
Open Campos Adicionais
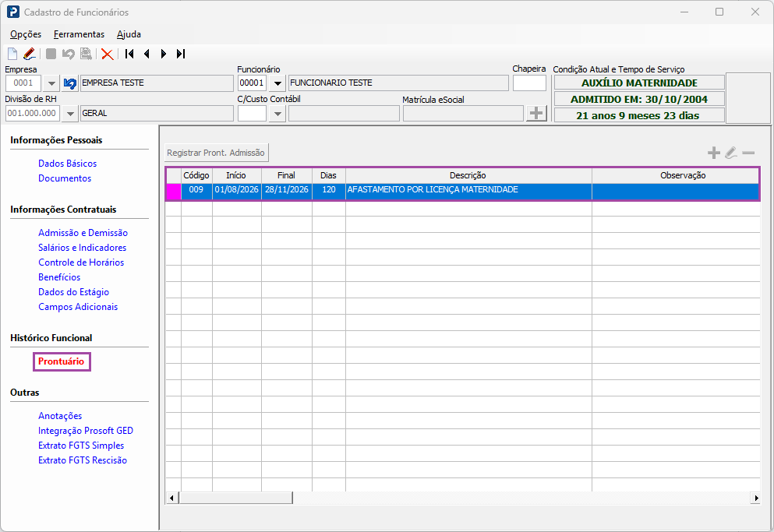click(78, 306)
